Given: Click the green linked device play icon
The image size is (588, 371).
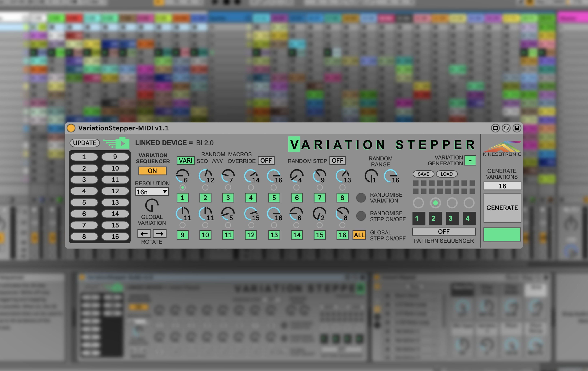Looking at the screenshot, I should pyautogui.click(x=123, y=143).
